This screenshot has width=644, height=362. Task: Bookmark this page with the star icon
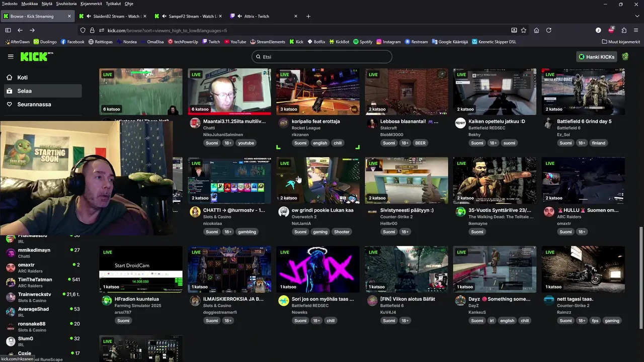tap(524, 30)
